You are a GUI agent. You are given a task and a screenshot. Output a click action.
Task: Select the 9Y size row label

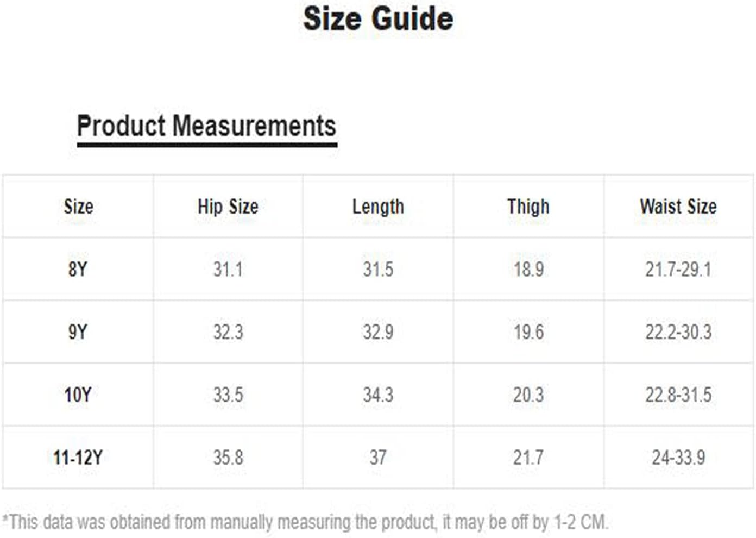point(78,332)
